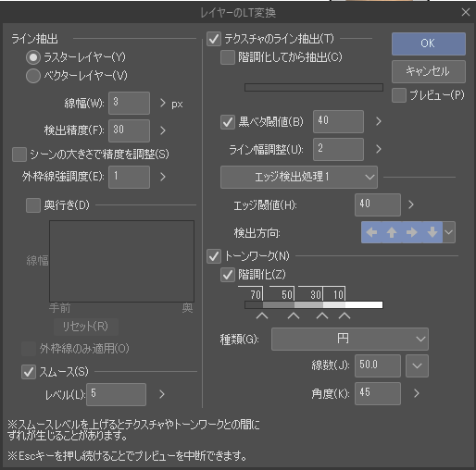Expand the 角度(K) slider arrow
Viewport: 476px width, 470px height.
(417, 393)
